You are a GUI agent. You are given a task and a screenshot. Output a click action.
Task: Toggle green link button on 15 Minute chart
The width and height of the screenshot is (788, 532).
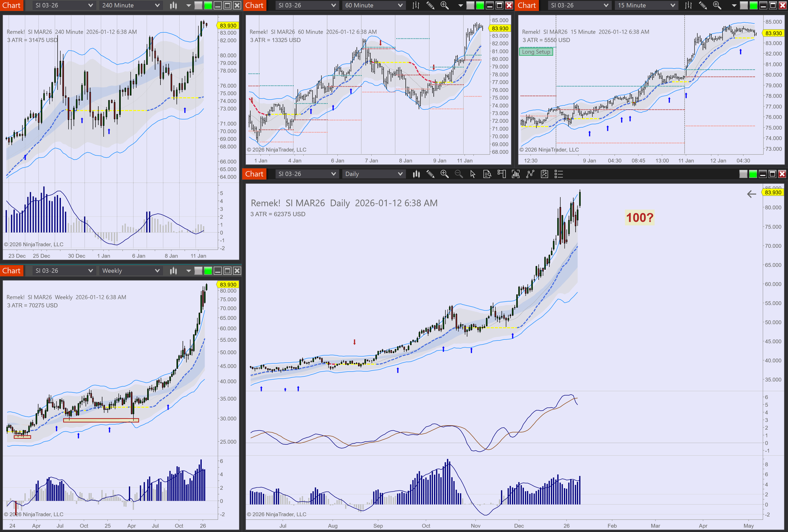tap(753, 5)
